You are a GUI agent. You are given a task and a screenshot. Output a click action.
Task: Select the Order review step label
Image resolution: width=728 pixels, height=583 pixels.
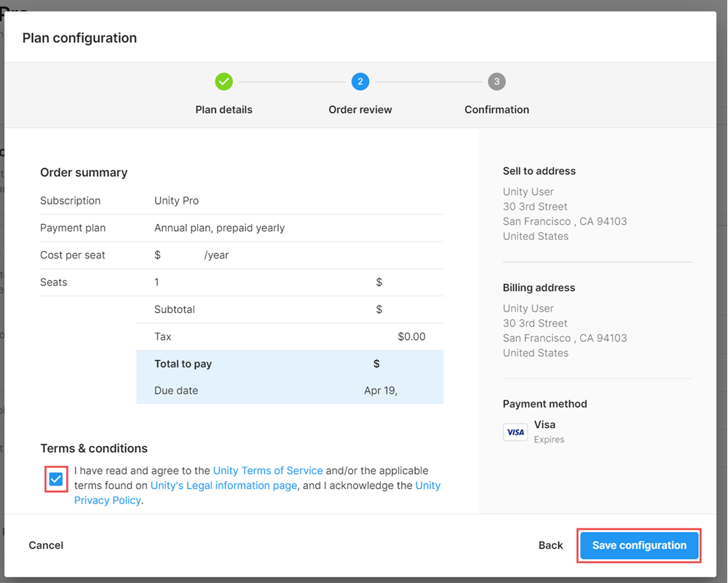pyautogui.click(x=360, y=110)
